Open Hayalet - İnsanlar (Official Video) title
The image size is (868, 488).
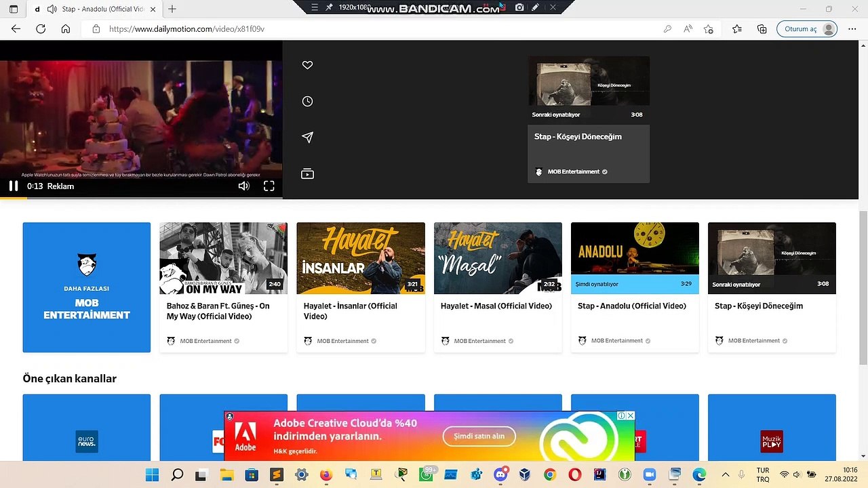tap(351, 311)
